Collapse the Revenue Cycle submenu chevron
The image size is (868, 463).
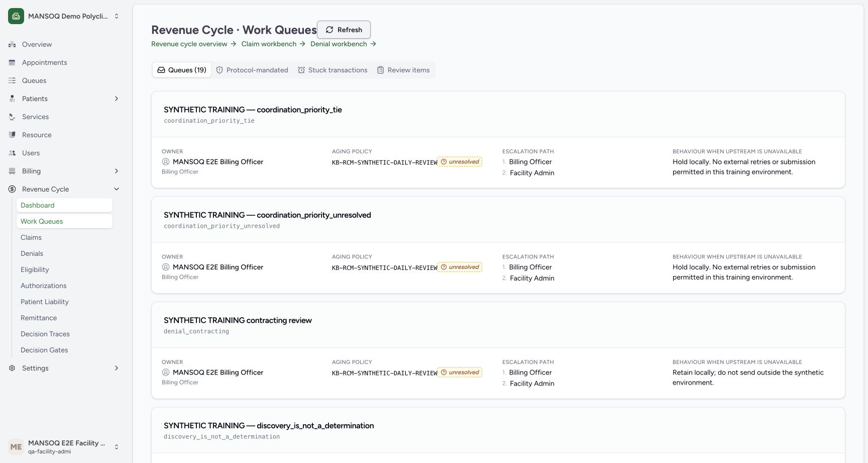click(117, 189)
